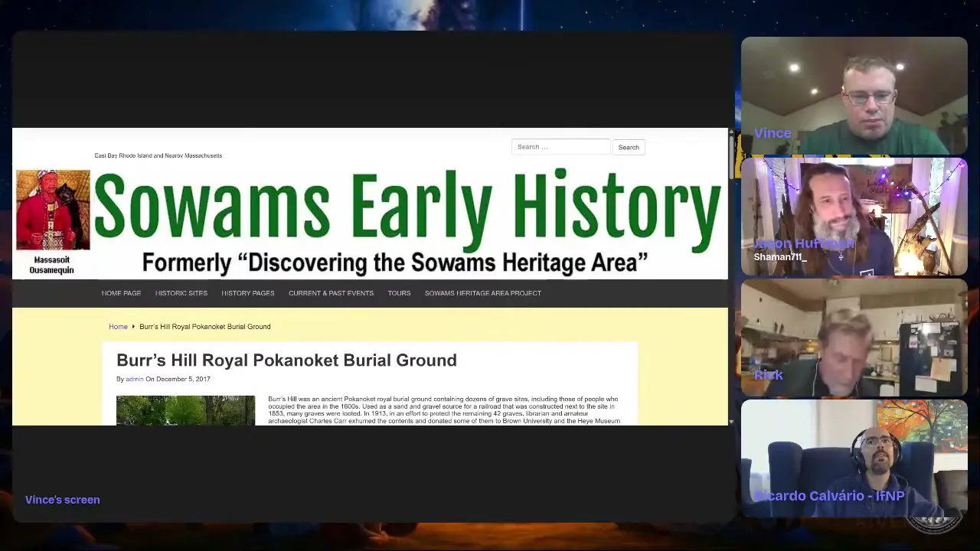Select the TOURS menu item

point(399,293)
